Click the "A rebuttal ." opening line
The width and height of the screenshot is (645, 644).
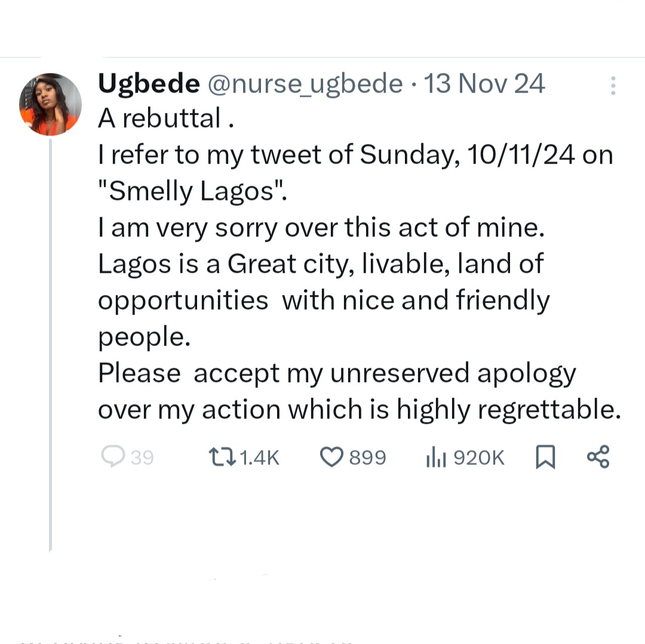pos(165,119)
